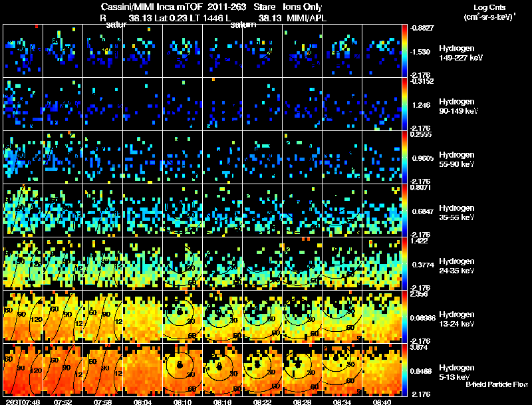This screenshot has height=405, width=532.
Task: Select the 13-24 keV image at 08:28
Action: [302, 317]
